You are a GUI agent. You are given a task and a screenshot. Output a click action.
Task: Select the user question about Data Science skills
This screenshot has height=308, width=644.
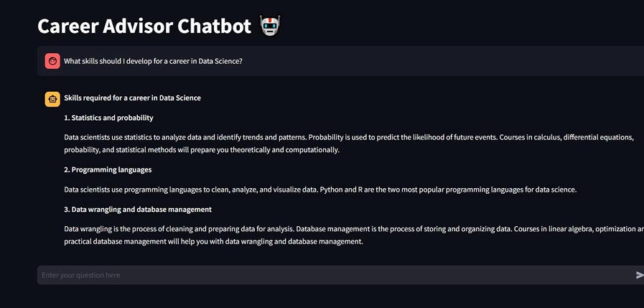pyautogui.click(x=153, y=61)
